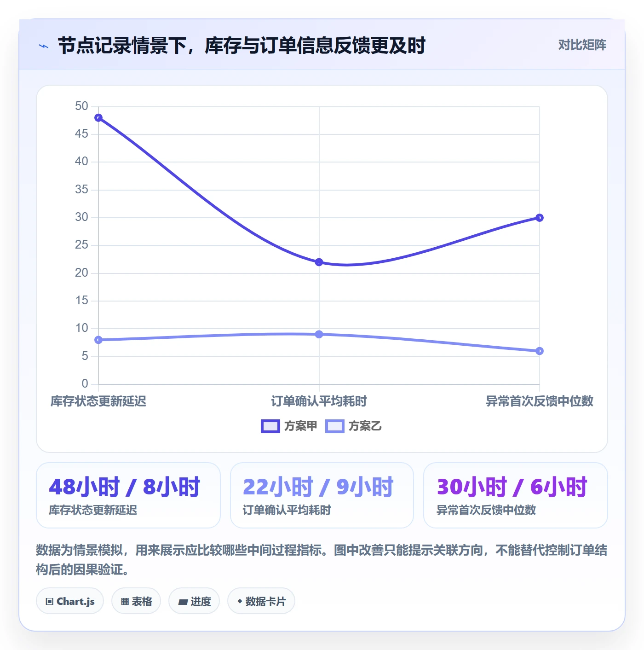Screen dimensions: 644x650
Task: Click the diamond icon in 数据卡片 chip
Action: coord(240,601)
